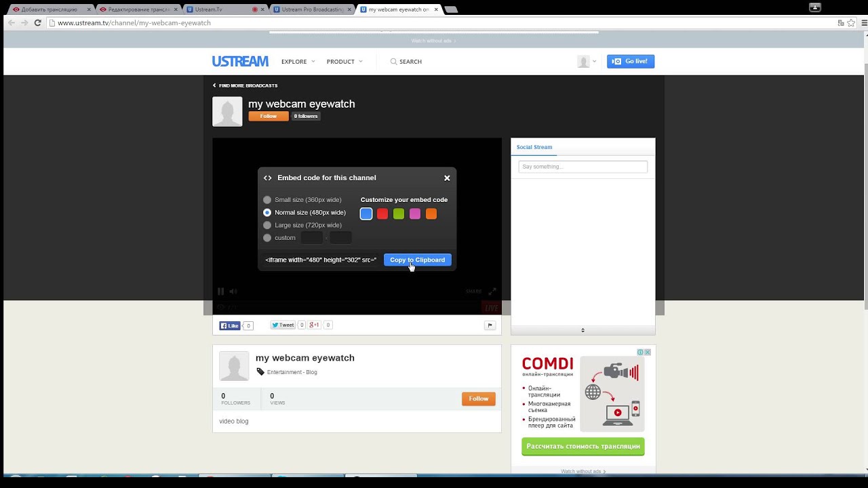
Task: Choose the blue embed color
Action: click(x=366, y=214)
